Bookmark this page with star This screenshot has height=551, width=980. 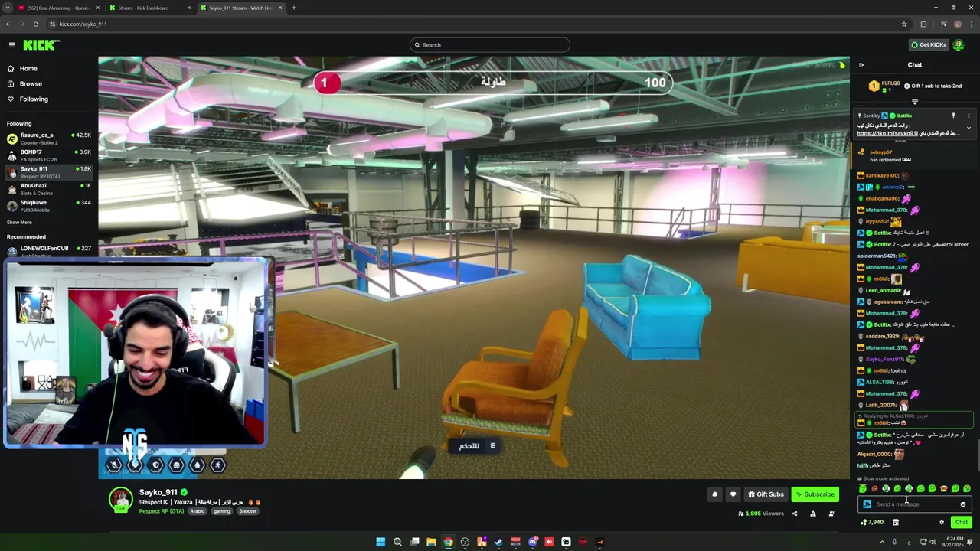904,24
